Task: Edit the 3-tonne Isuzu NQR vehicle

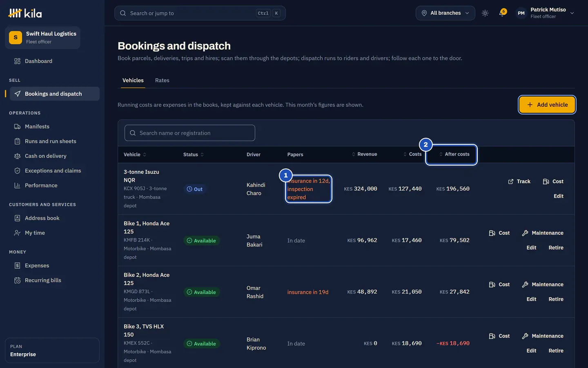Action: coord(559,196)
